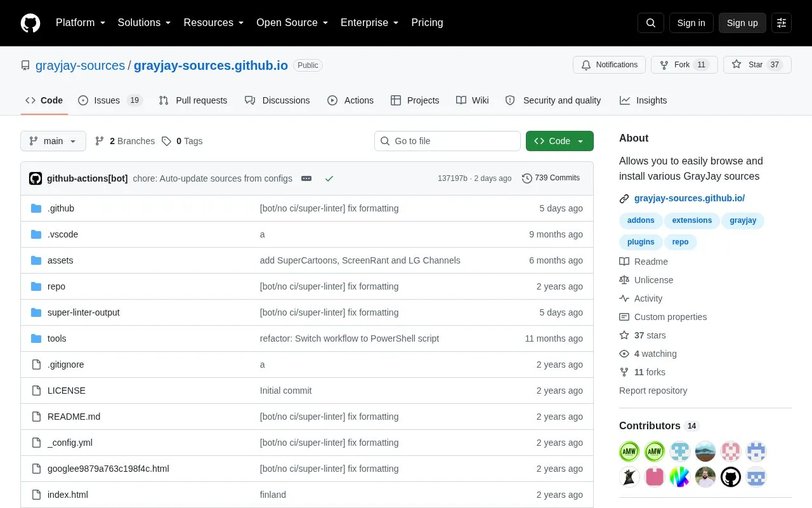This screenshot has width=812, height=508.
Task: Open the appearance settings icon in header
Action: pyautogui.click(x=782, y=23)
